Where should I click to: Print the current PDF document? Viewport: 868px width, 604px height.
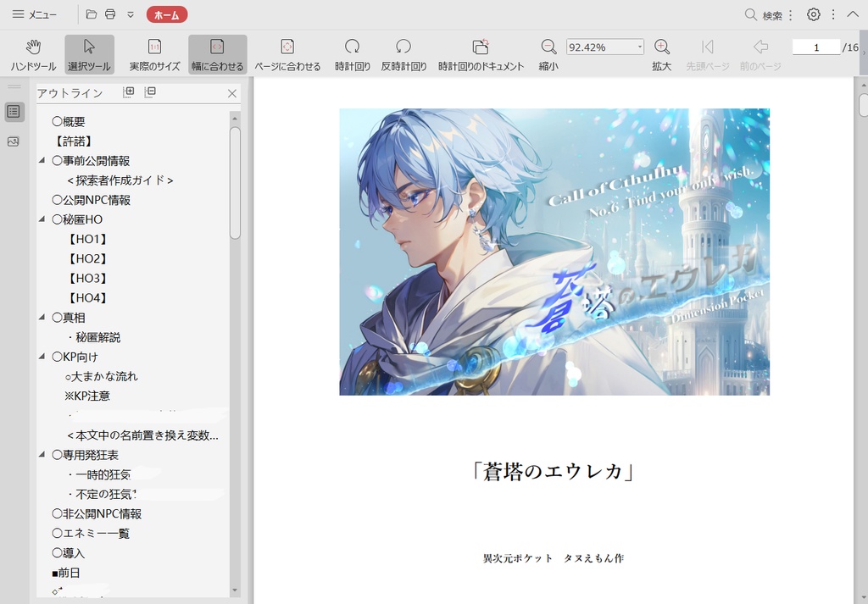pos(111,14)
